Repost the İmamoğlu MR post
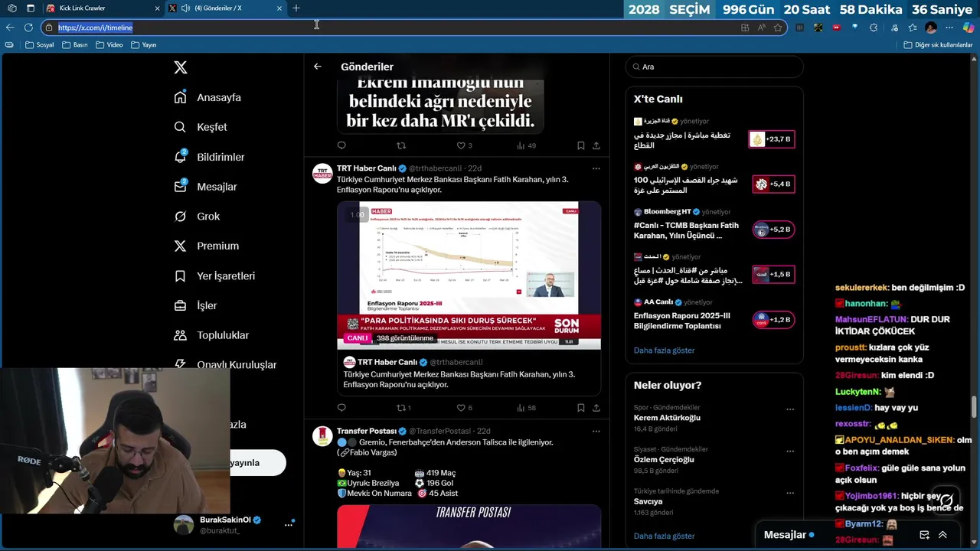The height and width of the screenshot is (551, 980). [x=401, y=145]
